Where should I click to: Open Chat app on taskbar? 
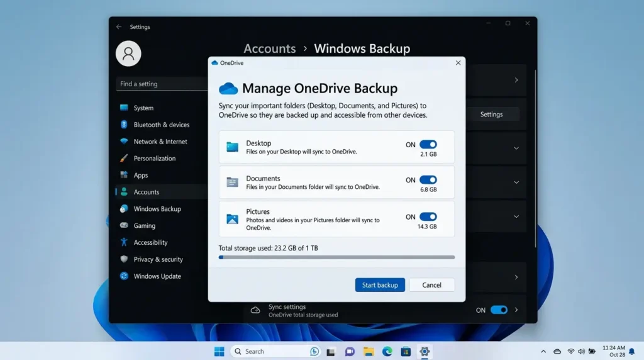[x=350, y=351]
